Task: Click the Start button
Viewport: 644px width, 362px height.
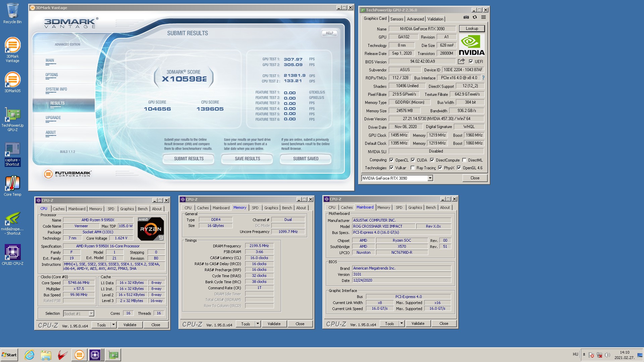Action: [9, 355]
